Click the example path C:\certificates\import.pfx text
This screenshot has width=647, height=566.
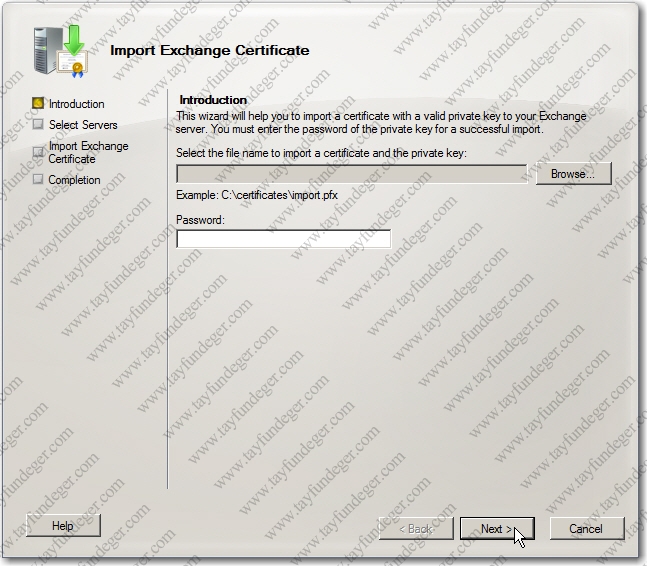click(x=279, y=195)
